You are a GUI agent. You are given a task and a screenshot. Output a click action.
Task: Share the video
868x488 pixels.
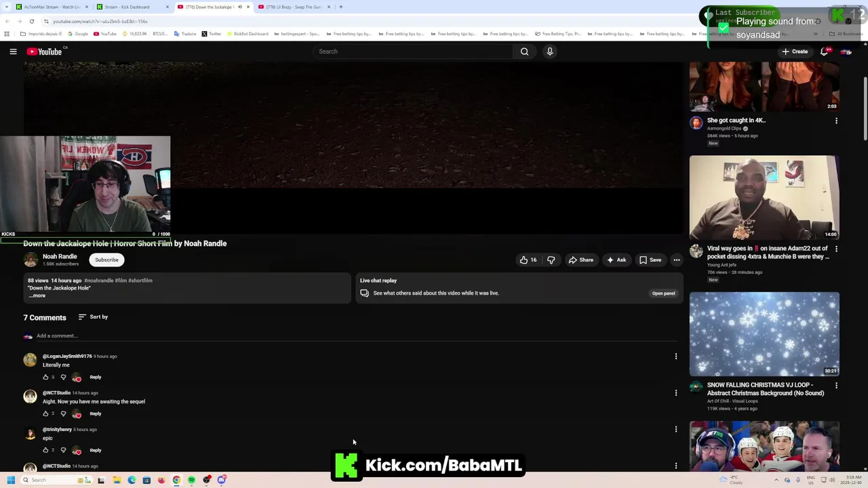[581, 260]
